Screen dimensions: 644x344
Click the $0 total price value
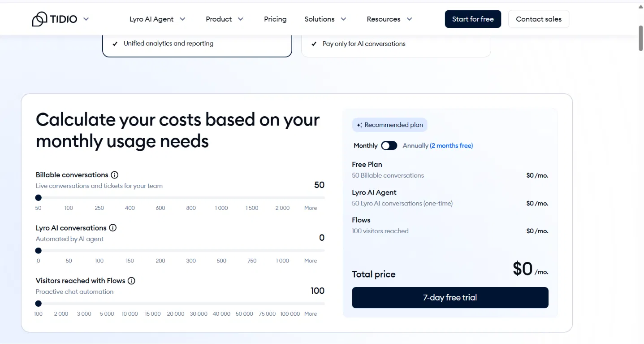pyautogui.click(x=523, y=269)
